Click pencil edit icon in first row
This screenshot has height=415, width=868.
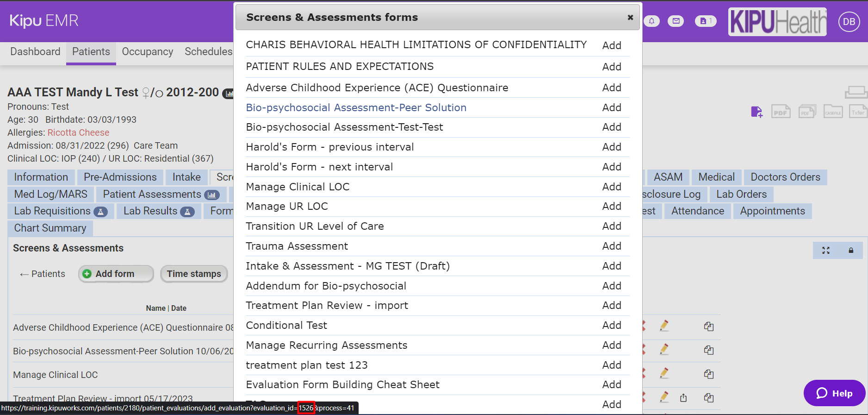click(x=664, y=326)
